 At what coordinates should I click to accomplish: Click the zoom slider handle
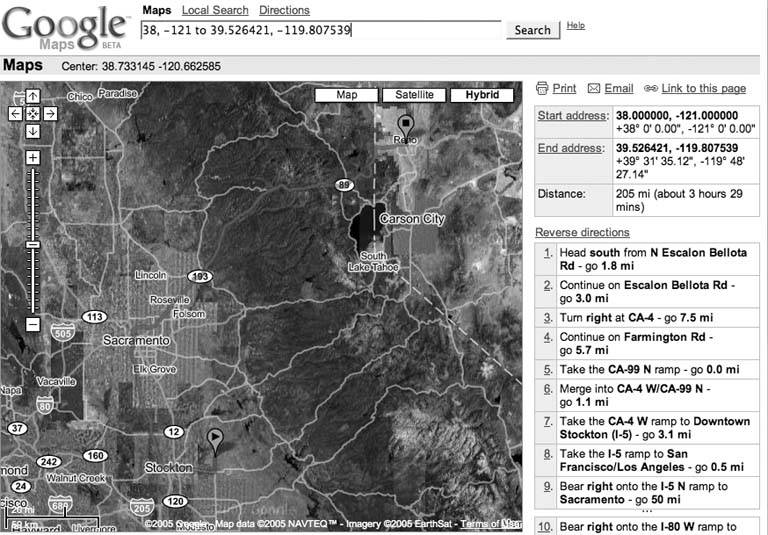[33, 244]
